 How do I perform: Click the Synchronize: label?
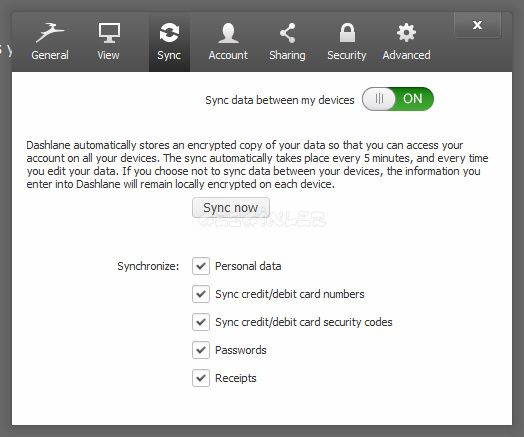[x=148, y=266]
